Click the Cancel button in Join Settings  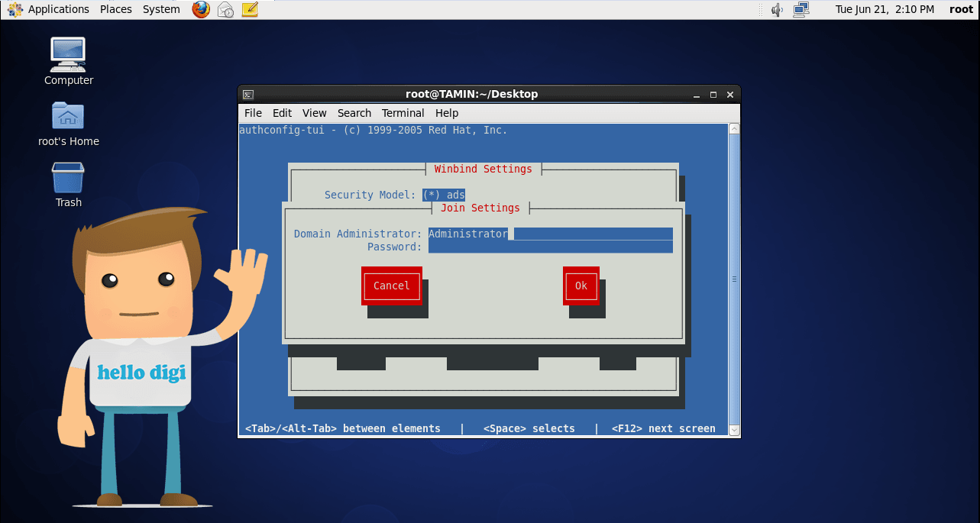click(391, 286)
